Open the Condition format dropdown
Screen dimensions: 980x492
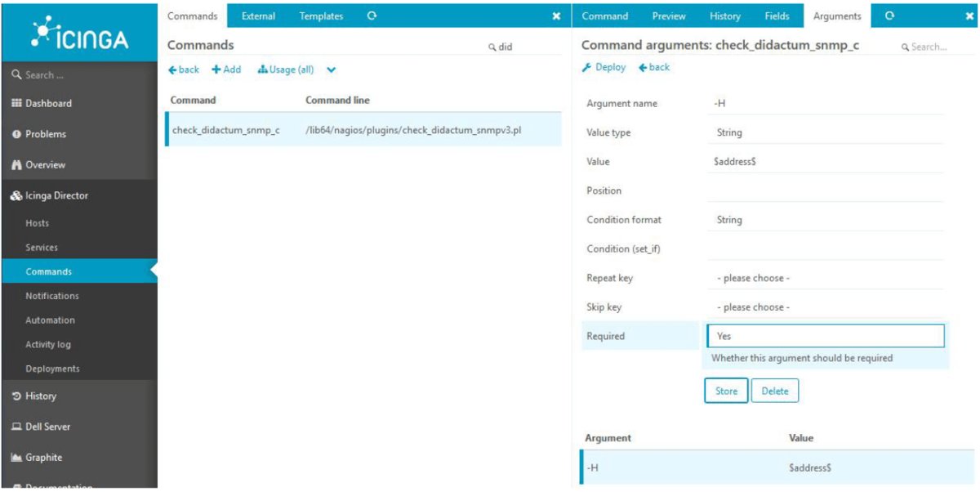(825, 220)
